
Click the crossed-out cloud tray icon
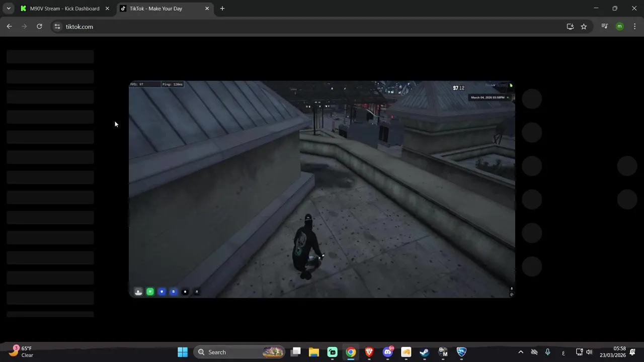534,352
